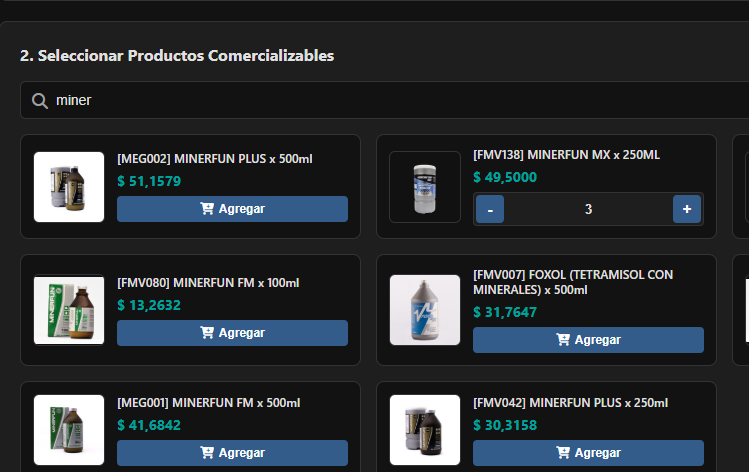
Task: Click the price $ 41,6842
Action: point(149,425)
